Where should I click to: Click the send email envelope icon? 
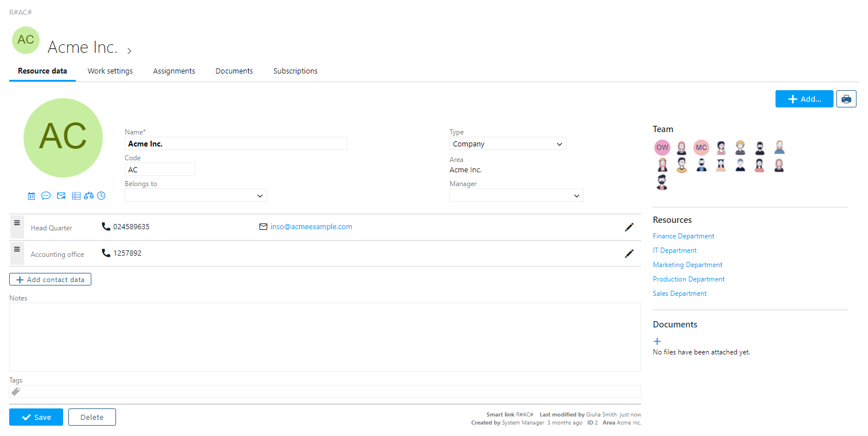[61, 196]
